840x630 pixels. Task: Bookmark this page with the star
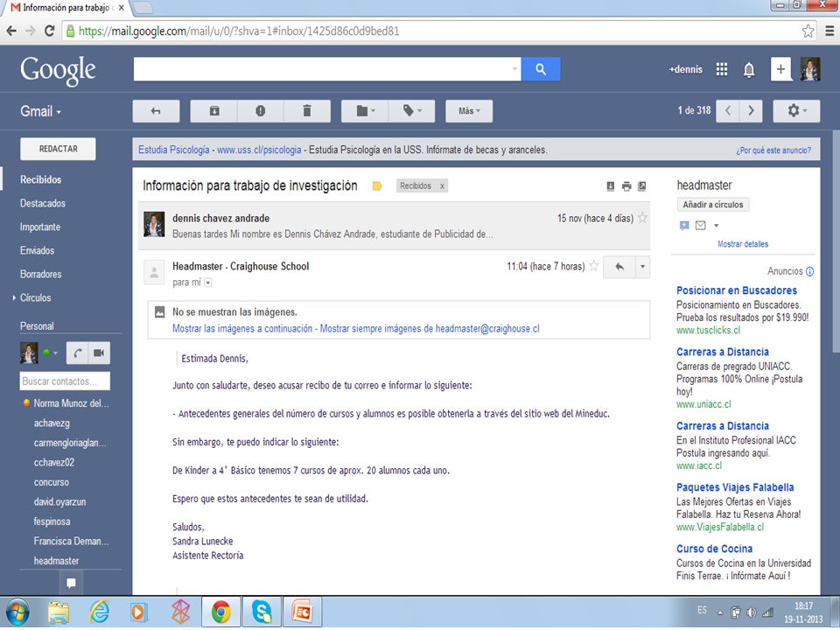click(808, 31)
